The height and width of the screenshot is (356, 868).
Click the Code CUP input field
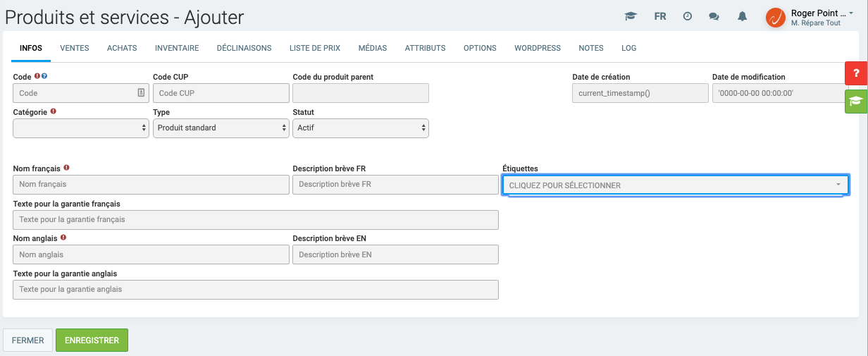pos(221,93)
